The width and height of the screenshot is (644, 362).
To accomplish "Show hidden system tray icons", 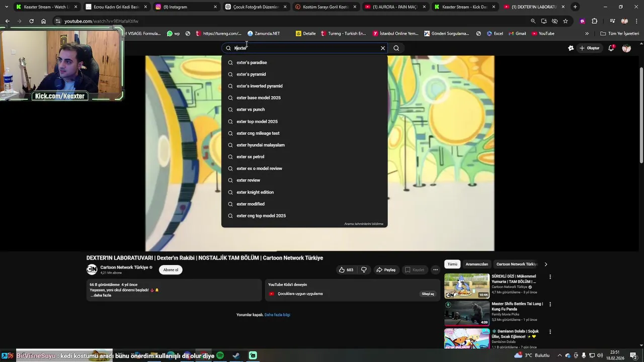I will 559,355.
